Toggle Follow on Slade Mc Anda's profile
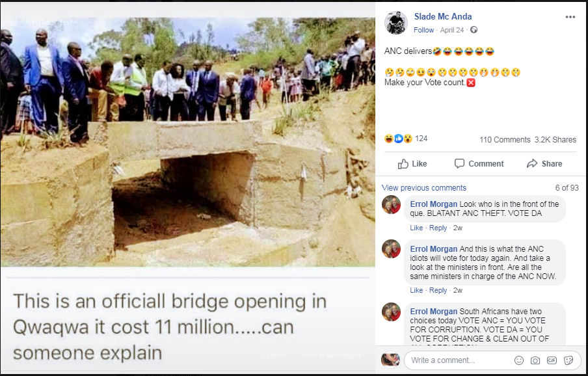 (x=423, y=30)
